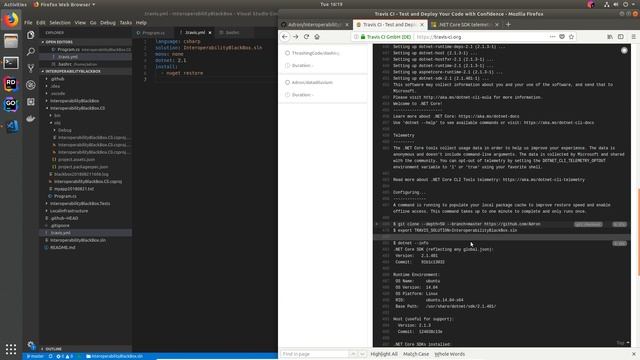Open the Debug view in VS Code

[x=31, y=85]
